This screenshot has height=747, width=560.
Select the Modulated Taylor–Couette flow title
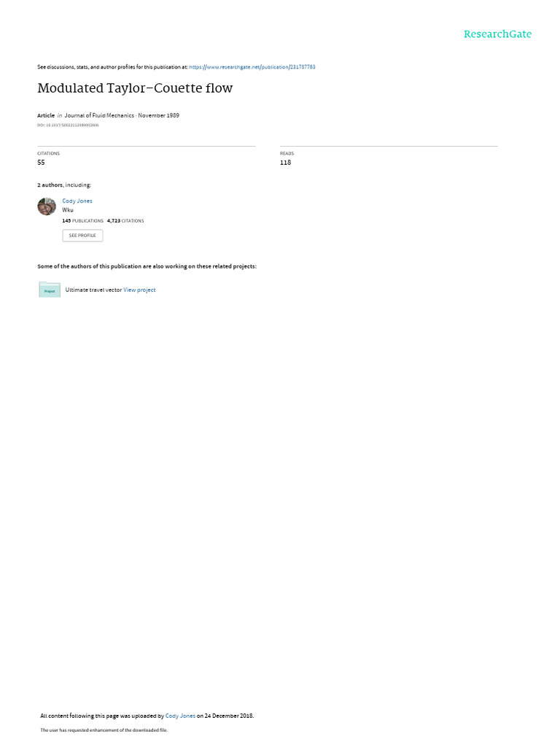[x=135, y=88]
